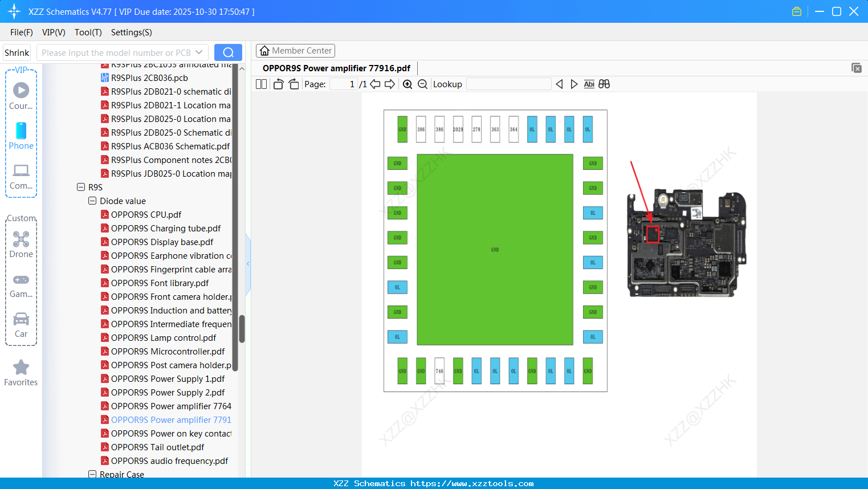Go to the next page arrow
The width and height of the screenshot is (868, 489).
(x=390, y=84)
